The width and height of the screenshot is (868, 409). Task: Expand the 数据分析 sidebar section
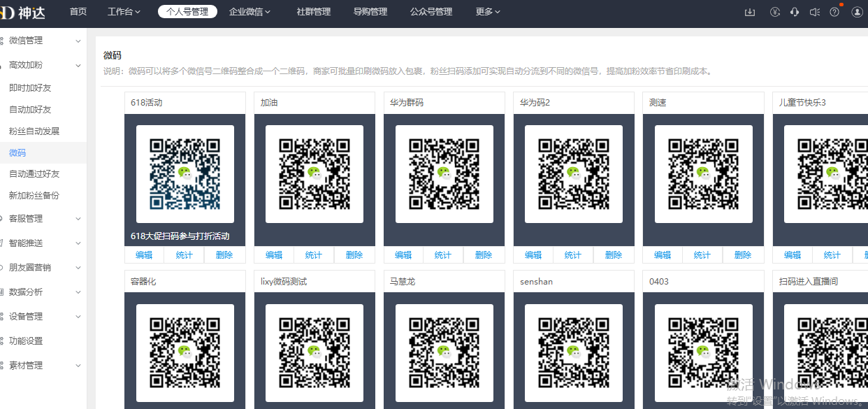click(43, 292)
